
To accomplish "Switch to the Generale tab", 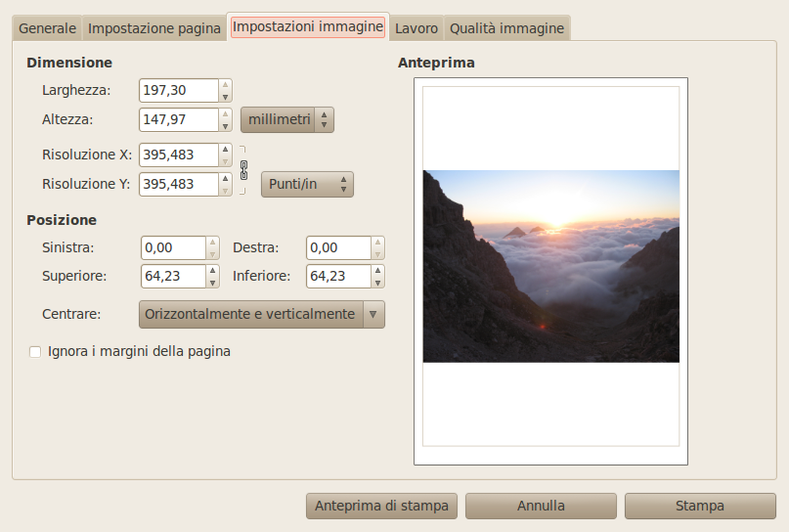I will (x=47, y=28).
